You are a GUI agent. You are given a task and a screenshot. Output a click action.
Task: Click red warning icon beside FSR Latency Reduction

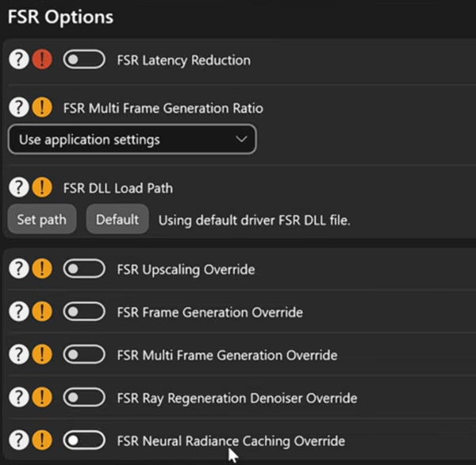click(x=42, y=60)
